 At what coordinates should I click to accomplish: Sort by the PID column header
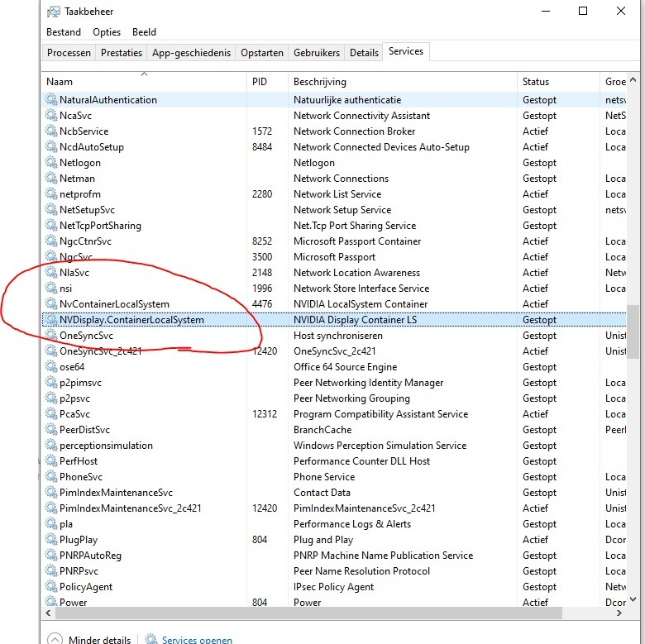(267, 81)
